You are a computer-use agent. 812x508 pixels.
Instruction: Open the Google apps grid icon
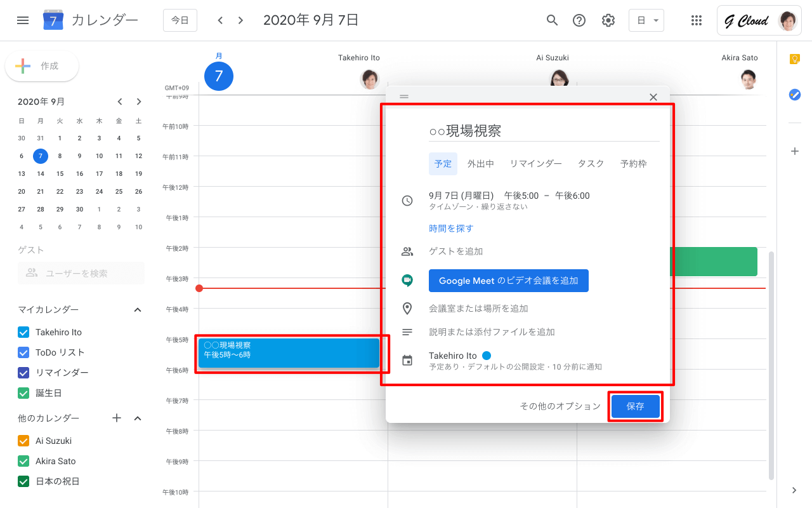697,20
